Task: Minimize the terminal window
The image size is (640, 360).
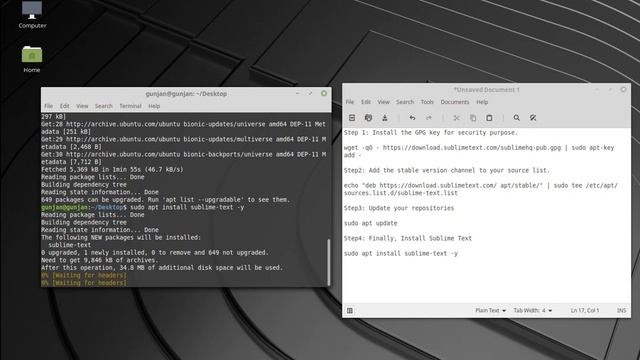Action: [298, 93]
